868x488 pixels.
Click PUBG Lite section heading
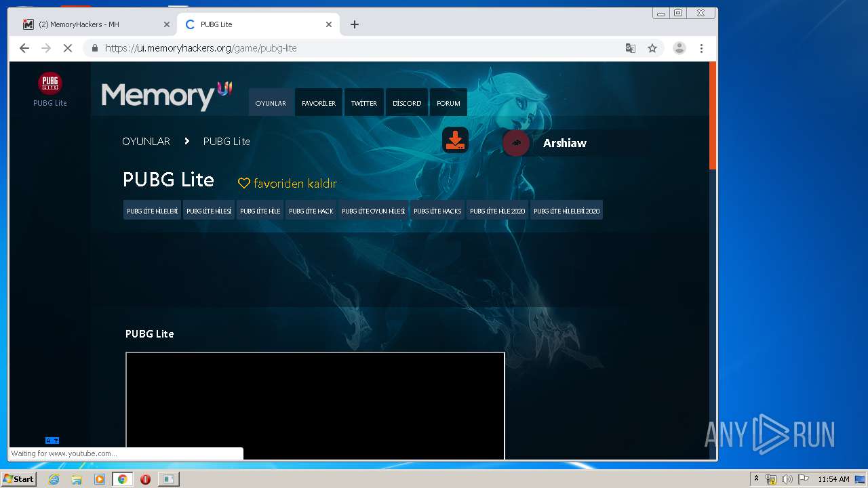pos(150,334)
